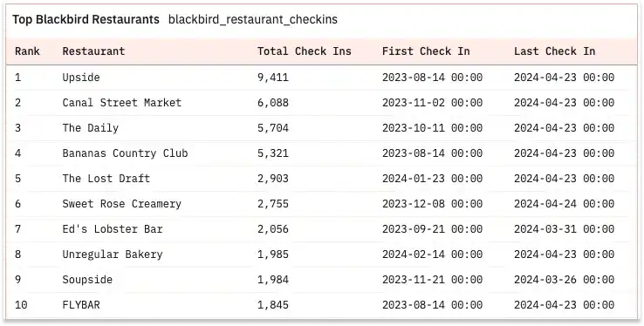
Task: Select the 2024-02-14 first check-in date
Action: tap(432, 255)
